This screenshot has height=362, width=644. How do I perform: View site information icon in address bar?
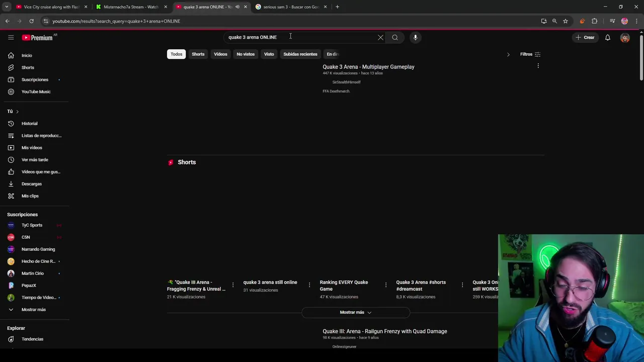46,21
